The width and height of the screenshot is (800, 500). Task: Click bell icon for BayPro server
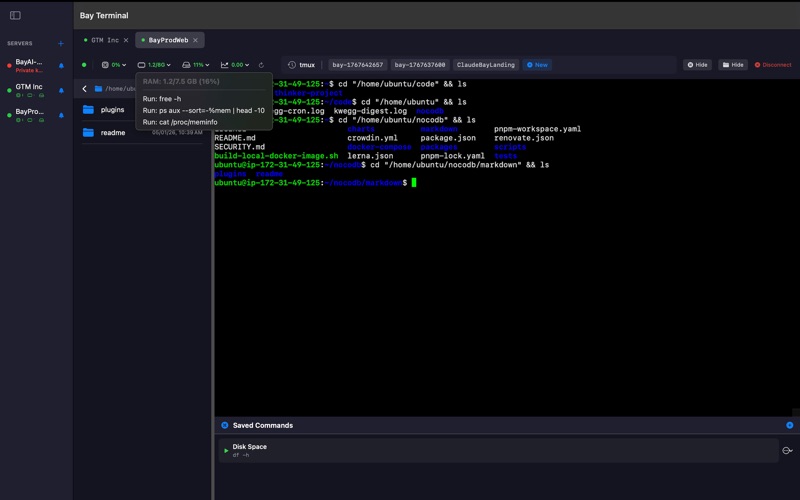tap(61, 115)
